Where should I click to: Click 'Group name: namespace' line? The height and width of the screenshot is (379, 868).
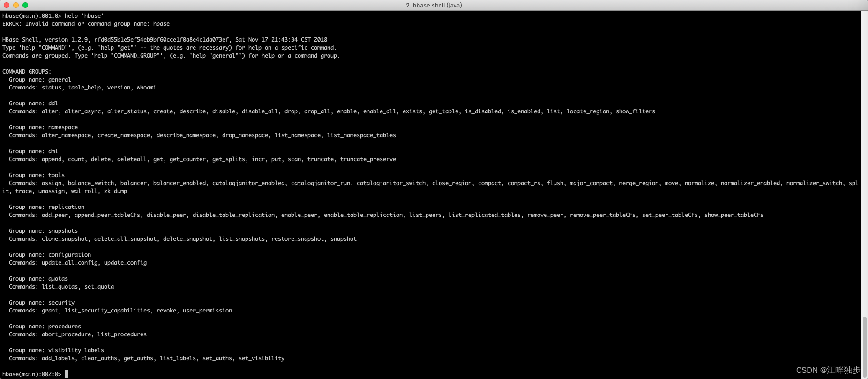pyautogui.click(x=43, y=127)
